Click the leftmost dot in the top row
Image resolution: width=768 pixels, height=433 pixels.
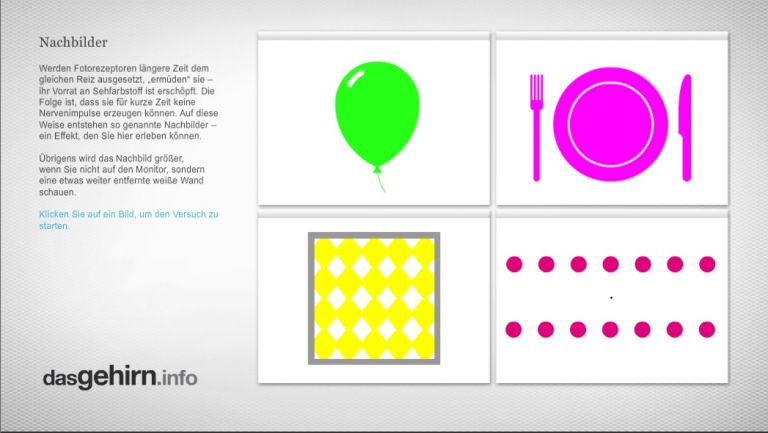tap(514, 264)
